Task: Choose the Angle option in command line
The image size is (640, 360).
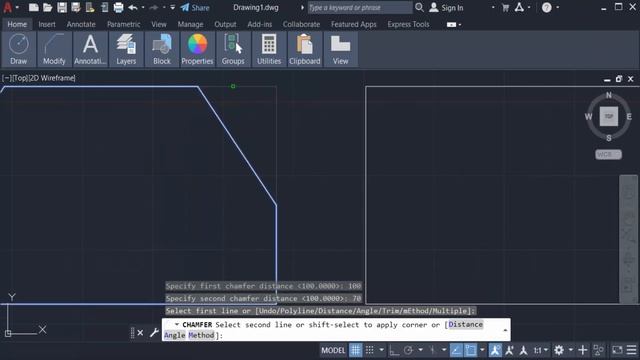Action: (x=175, y=335)
